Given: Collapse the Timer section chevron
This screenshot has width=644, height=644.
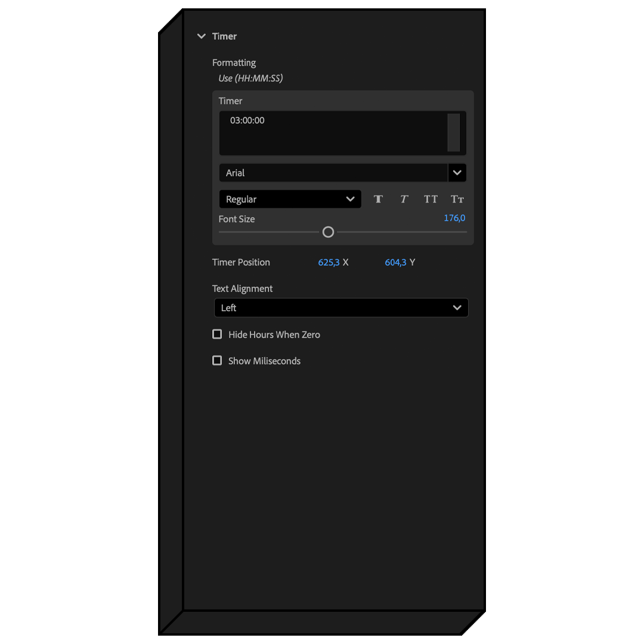Looking at the screenshot, I should click(202, 36).
